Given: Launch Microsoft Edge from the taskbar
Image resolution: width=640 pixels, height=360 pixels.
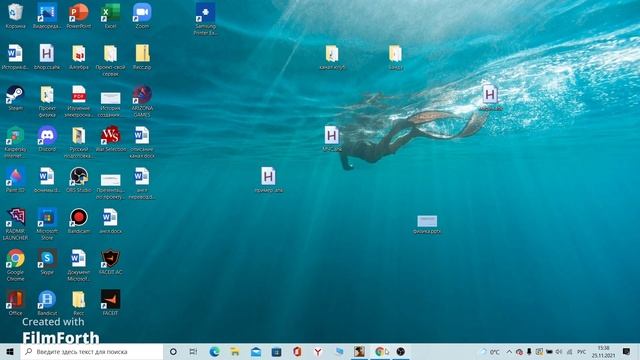Looking at the screenshot, I should 214,351.
